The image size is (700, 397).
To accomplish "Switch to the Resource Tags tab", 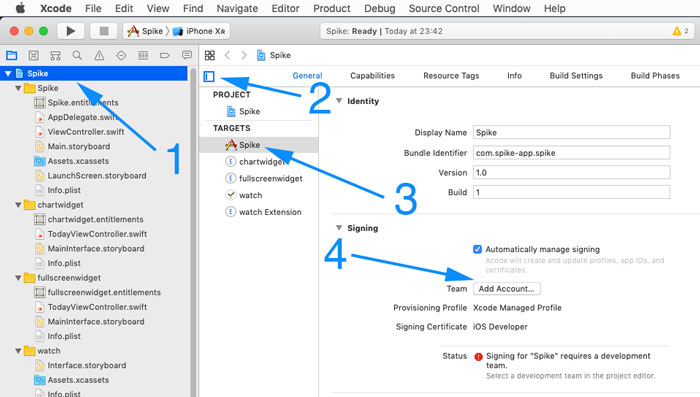I will click(451, 76).
